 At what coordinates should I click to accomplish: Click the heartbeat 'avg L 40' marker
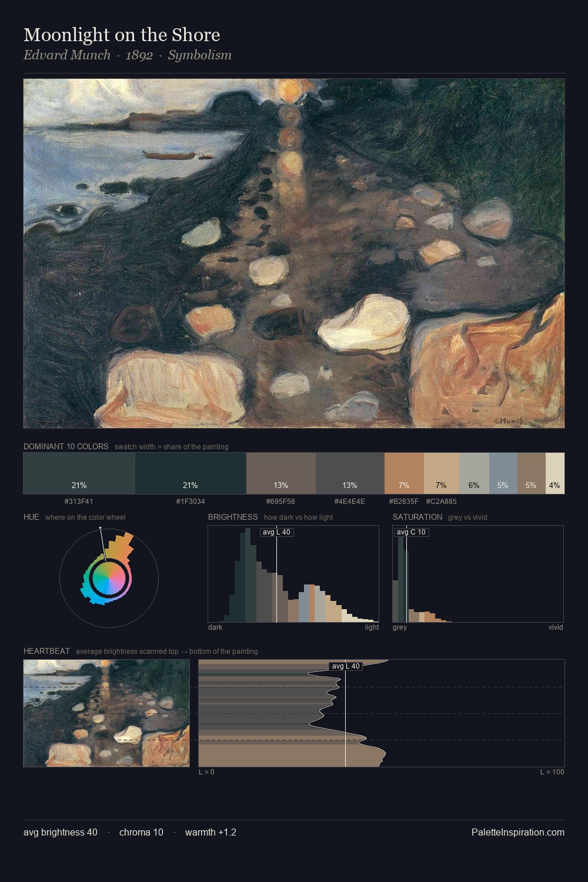click(346, 666)
